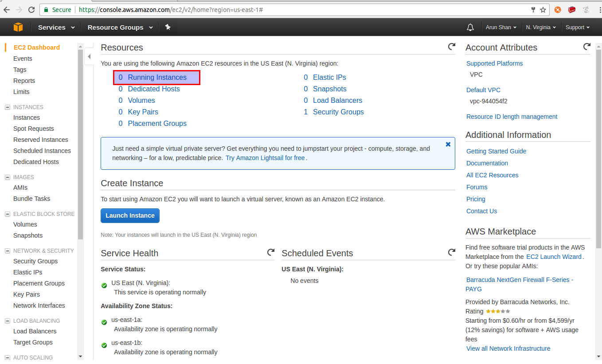Open the notifications bell icon
The width and height of the screenshot is (602, 364).
(470, 27)
